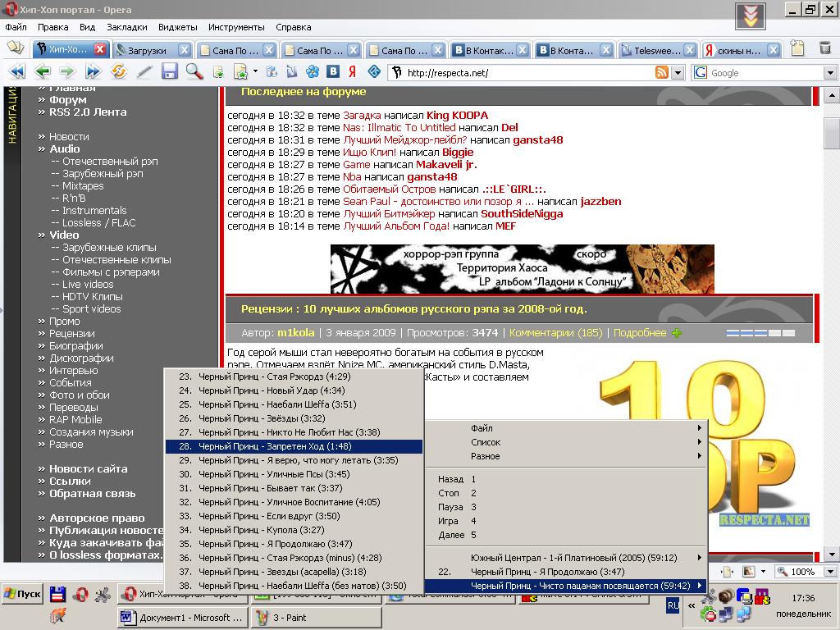Click the VKontakte bookmark icon in toolbar
Image resolution: width=840 pixels, height=630 pixels.
[x=333, y=71]
